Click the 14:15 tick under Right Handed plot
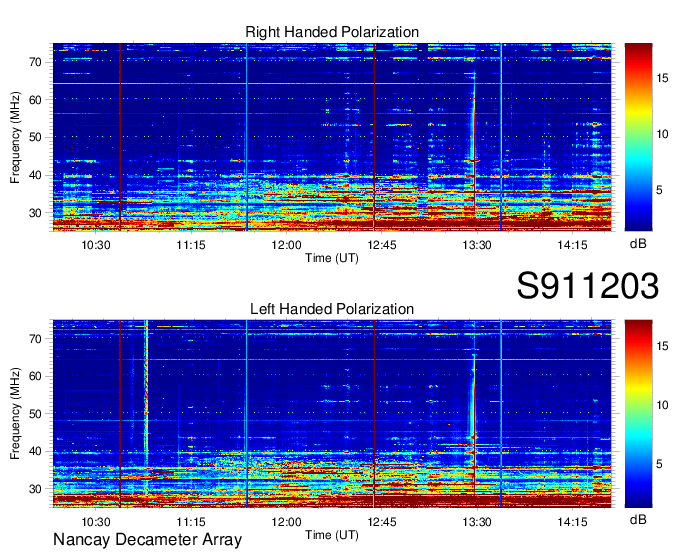 point(572,245)
